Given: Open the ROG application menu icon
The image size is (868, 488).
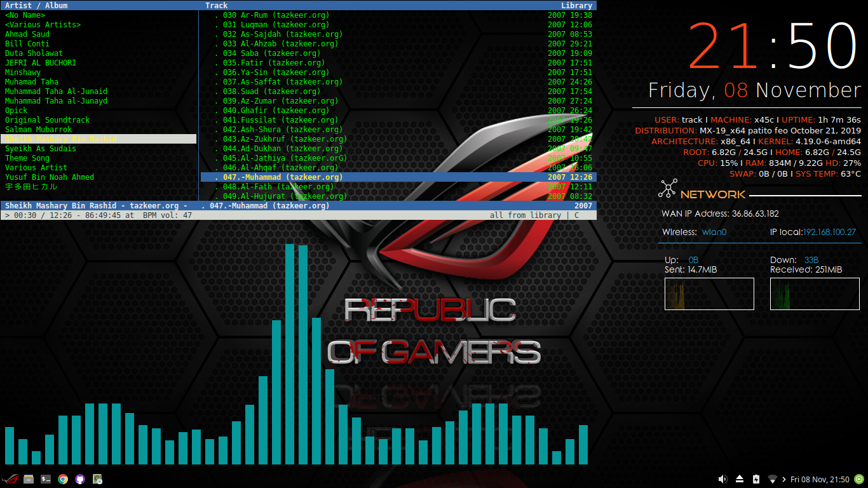Looking at the screenshot, I should (10, 480).
